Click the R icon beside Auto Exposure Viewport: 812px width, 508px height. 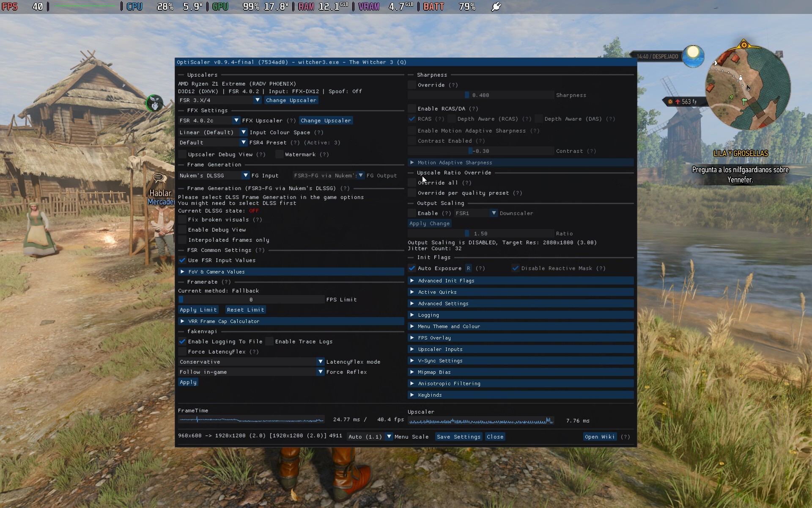tap(469, 268)
